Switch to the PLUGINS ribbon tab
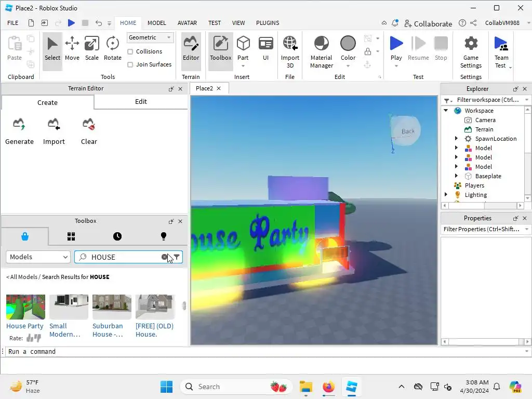The image size is (532, 399). pyautogui.click(x=268, y=23)
